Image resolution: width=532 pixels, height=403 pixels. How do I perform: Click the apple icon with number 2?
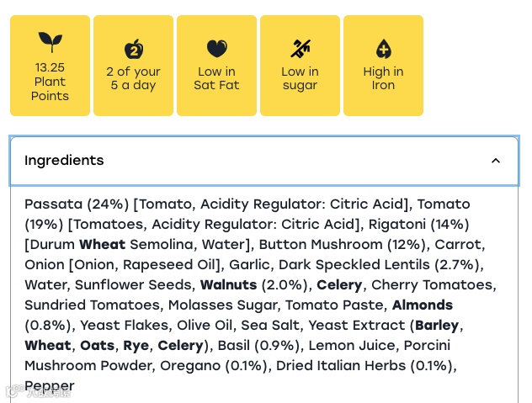tap(134, 49)
